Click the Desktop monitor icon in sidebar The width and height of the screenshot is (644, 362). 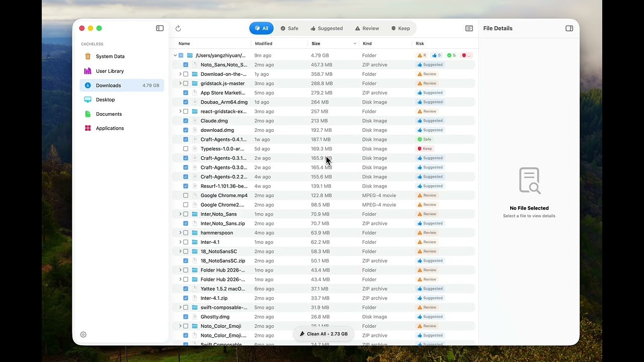[x=88, y=100]
